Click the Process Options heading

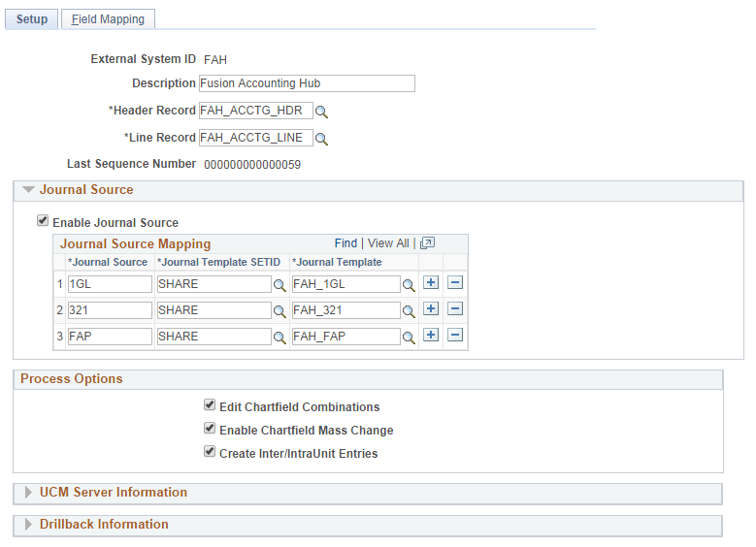coord(72,379)
